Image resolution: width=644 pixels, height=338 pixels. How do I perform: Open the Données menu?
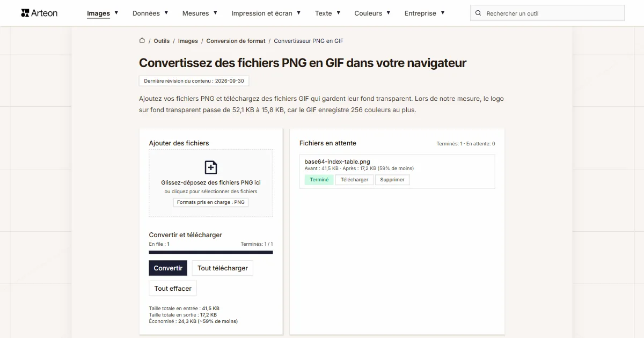point(150,13)
